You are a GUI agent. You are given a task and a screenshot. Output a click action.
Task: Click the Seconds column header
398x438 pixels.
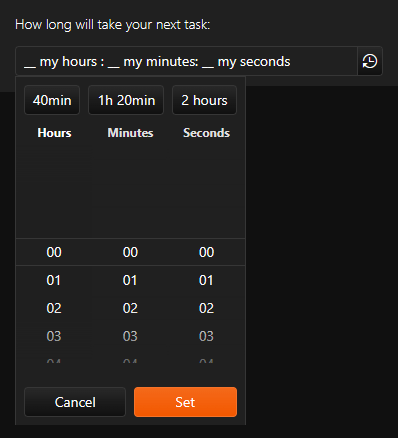coord(206,133)
